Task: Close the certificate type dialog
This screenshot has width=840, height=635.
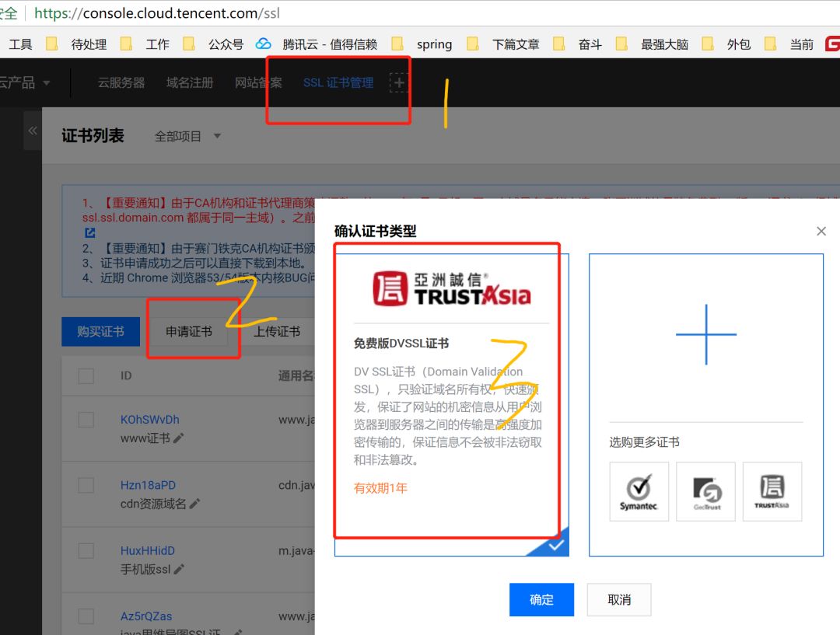Action: [x=821, y=232]
